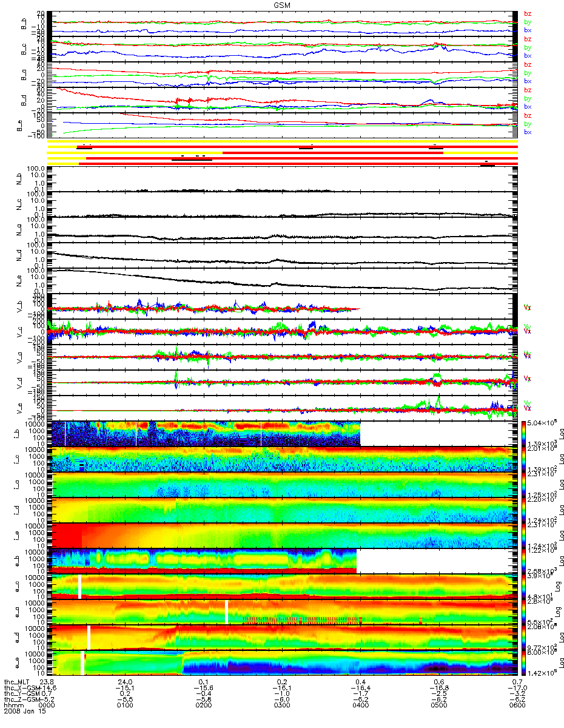Click the 0600 time tick label

[517, 706]
